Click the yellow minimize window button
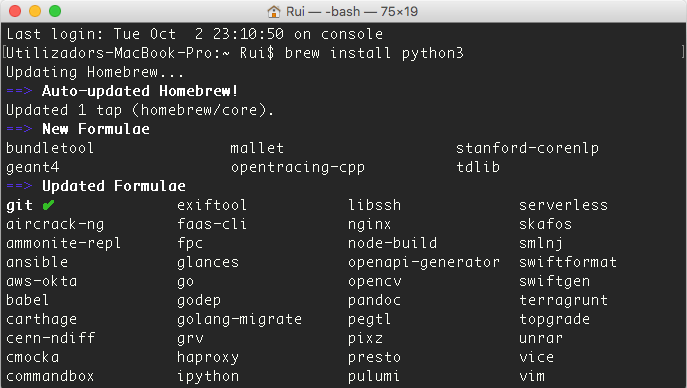The image size is (687, 388). point(35,11)
